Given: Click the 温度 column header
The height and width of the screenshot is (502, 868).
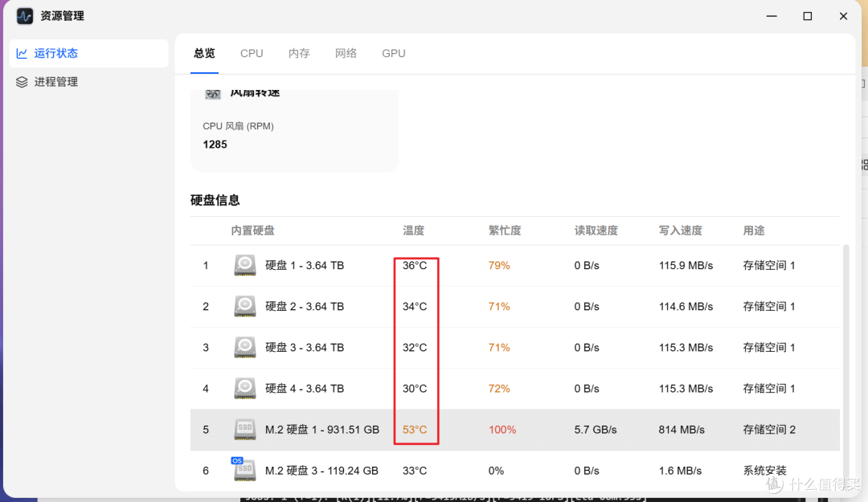Looking at the screenshot, I should [x=414, y=231].
